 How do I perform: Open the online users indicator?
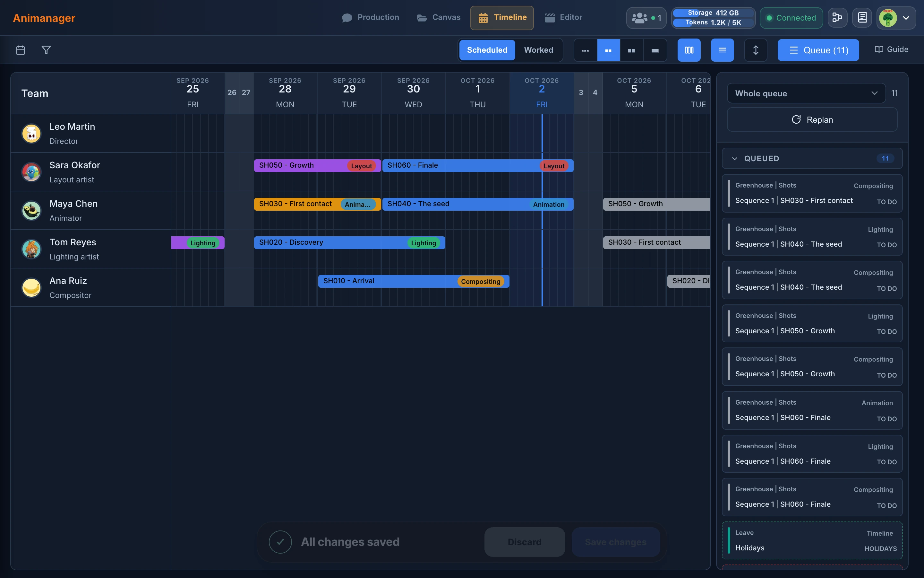646,18
